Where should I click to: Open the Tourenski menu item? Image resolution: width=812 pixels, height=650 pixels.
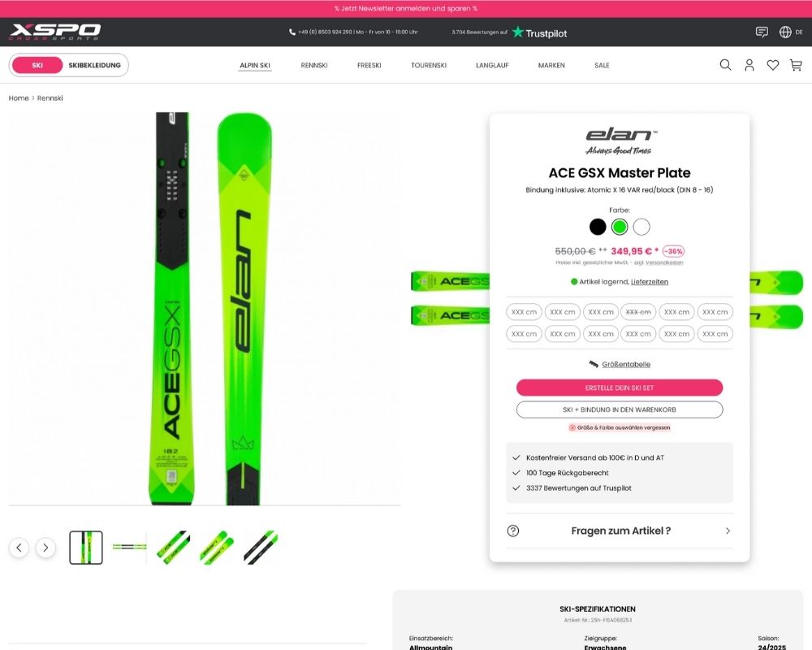coord(428,65)
